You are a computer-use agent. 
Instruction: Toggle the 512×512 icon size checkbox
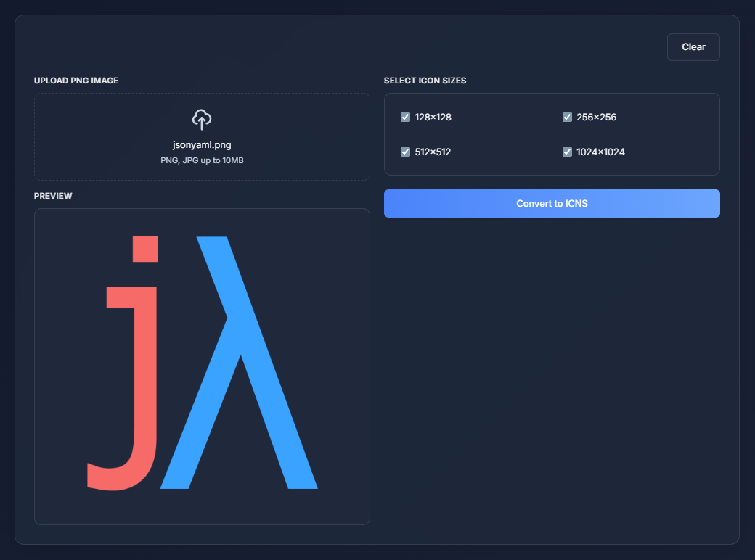(x=405, y=152)
